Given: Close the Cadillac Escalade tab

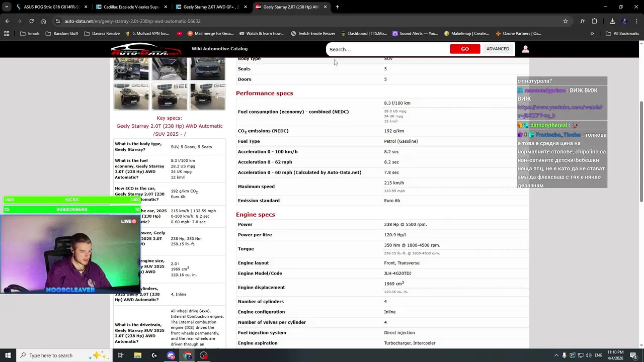Looking at the screenshot, I should (x=166, y=7).
